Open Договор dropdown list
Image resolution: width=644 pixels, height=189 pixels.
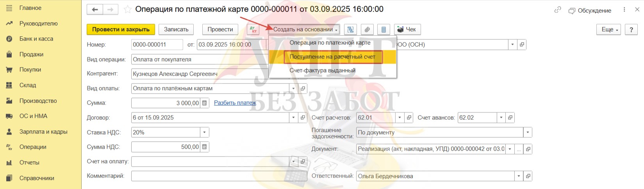coord(293,118)
